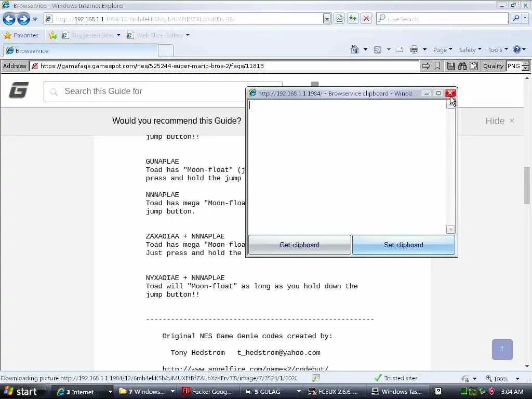The height and width of the screenshot is (399, 532).
Task: Click the Browservice find binoculars icon
Action: click(x=462, y=66)
